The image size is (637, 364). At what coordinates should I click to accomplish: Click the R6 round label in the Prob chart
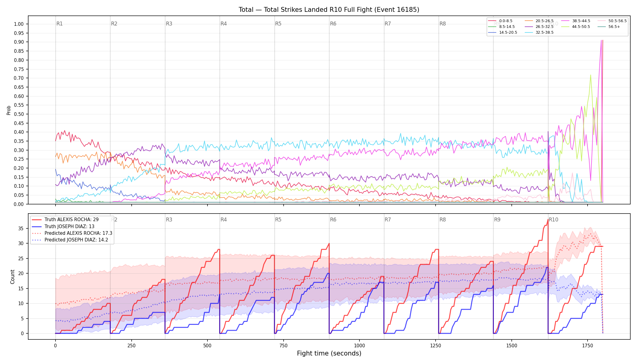click(333, 24)
